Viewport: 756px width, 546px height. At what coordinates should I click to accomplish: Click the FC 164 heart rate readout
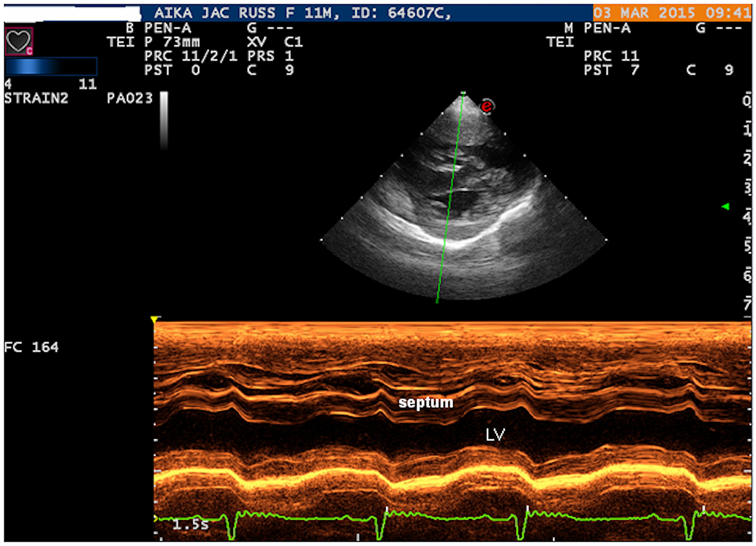pos(31,348)
